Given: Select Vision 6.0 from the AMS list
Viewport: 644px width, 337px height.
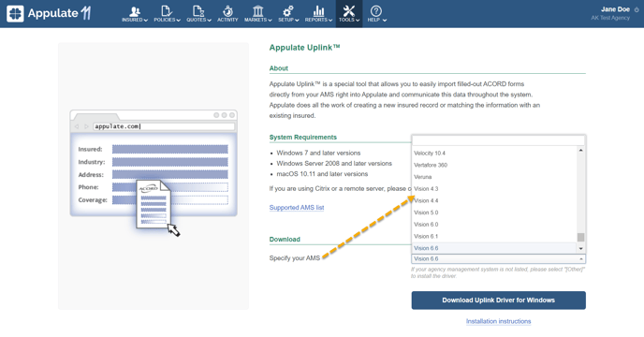Looking at the screenshot, I should 494,225.
